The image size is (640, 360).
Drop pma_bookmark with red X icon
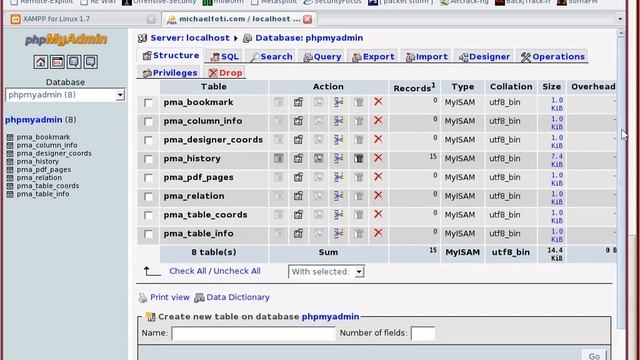[378, 102]
